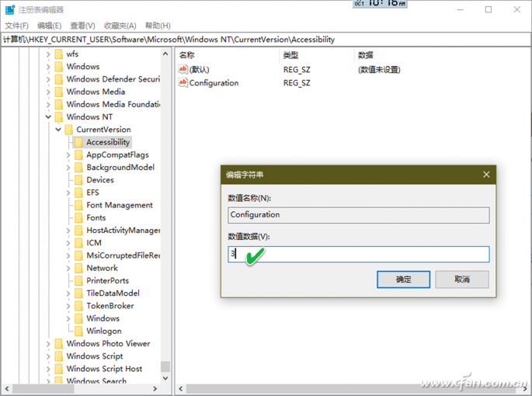Click the 类型 column header
Image resolution: width=532 pixels, height=396 pixels.
[290, 55]
